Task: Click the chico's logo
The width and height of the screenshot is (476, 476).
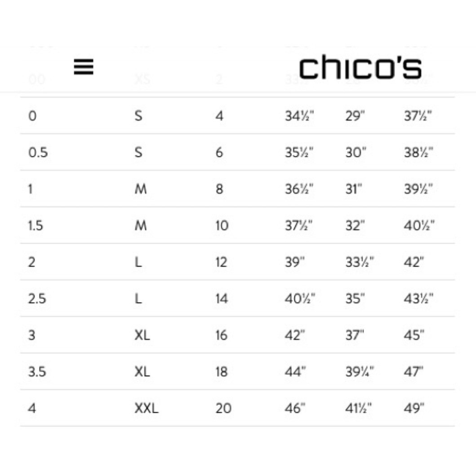Action: pos(360,67)
